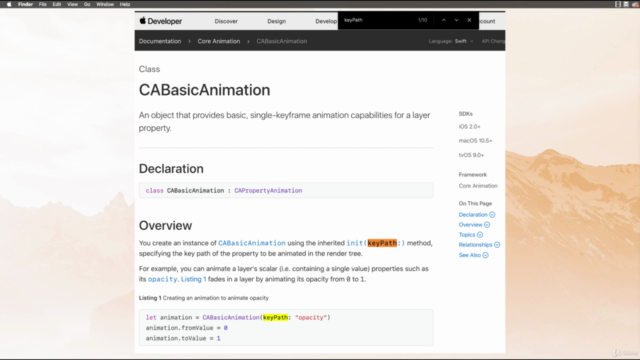
Task: Open the Go menu
Action: coord(87,4)
